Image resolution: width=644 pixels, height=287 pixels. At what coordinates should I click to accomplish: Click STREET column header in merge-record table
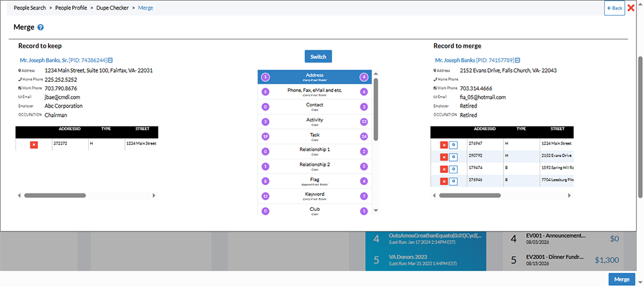558,129
